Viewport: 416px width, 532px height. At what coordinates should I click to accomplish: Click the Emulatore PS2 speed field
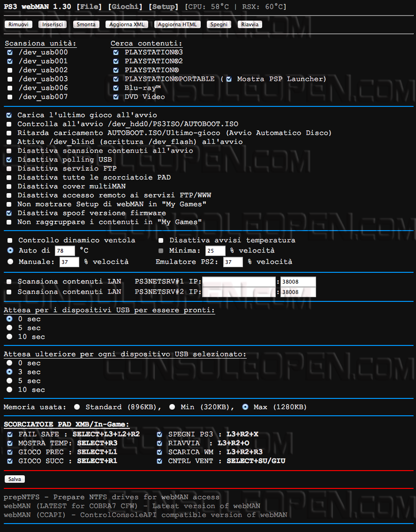coord(233,262)
